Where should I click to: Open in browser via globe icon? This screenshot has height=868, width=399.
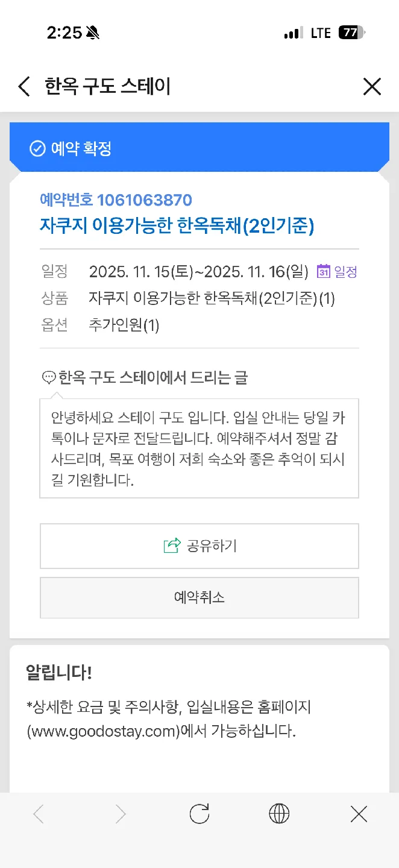279,814
